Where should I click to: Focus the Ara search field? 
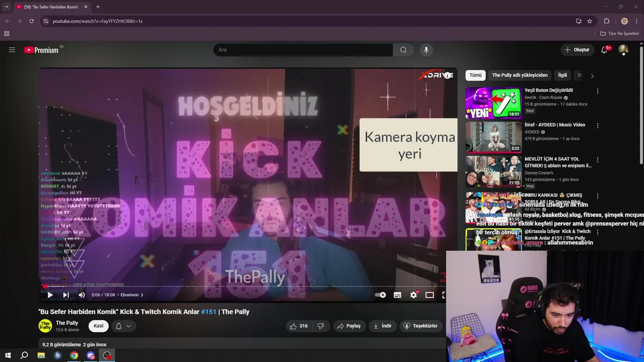303,50
